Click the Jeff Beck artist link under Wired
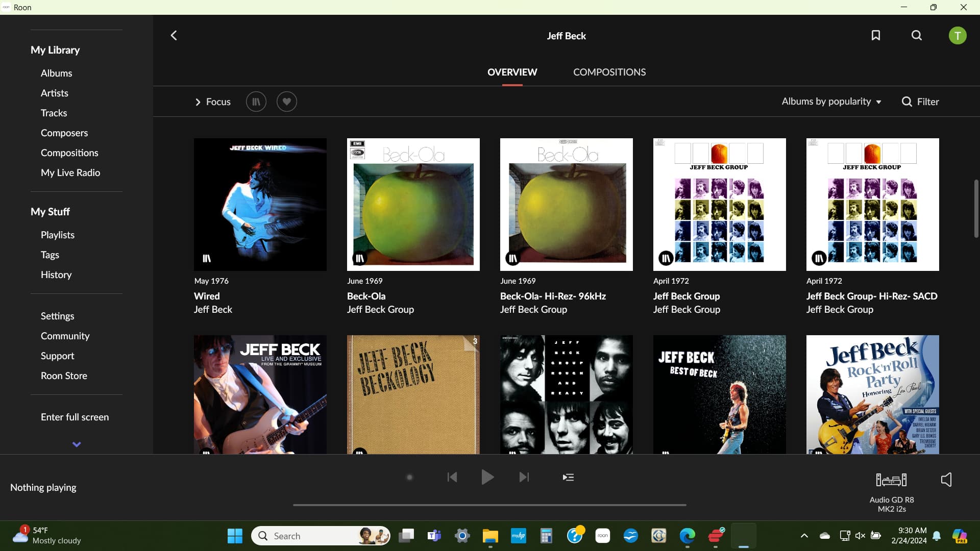Image resolution: width=980 pixels, height=551 pixels. [x=213, y=309]
